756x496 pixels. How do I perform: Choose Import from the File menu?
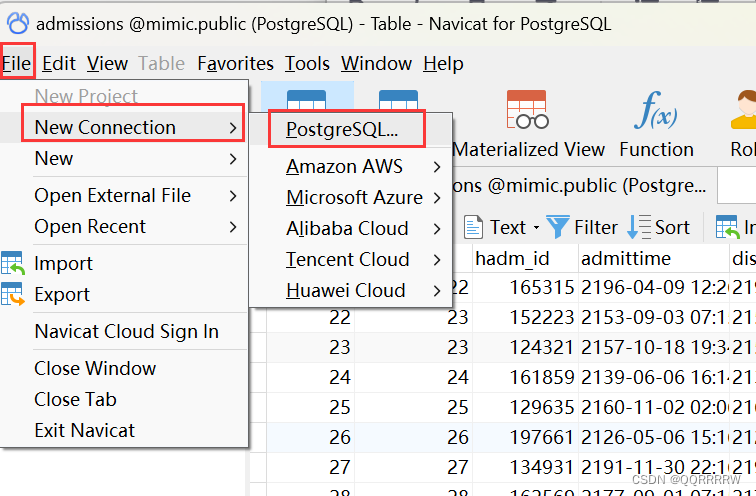(124, 263)
